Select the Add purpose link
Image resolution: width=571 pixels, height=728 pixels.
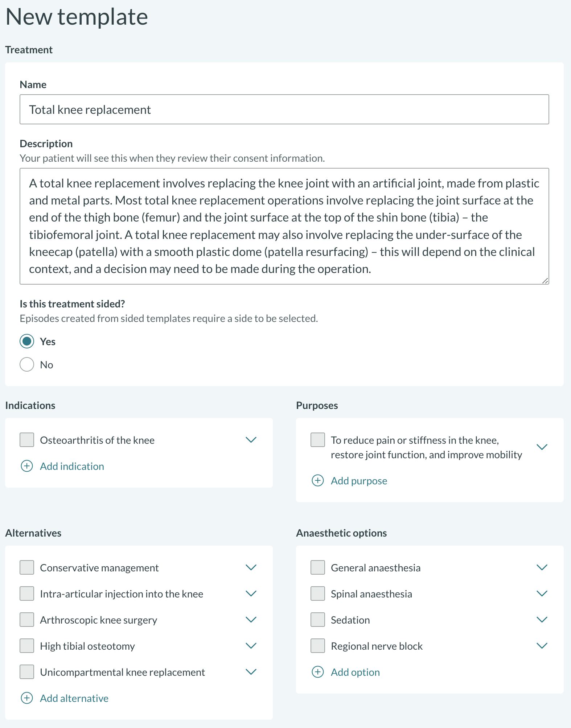(358, 480)
